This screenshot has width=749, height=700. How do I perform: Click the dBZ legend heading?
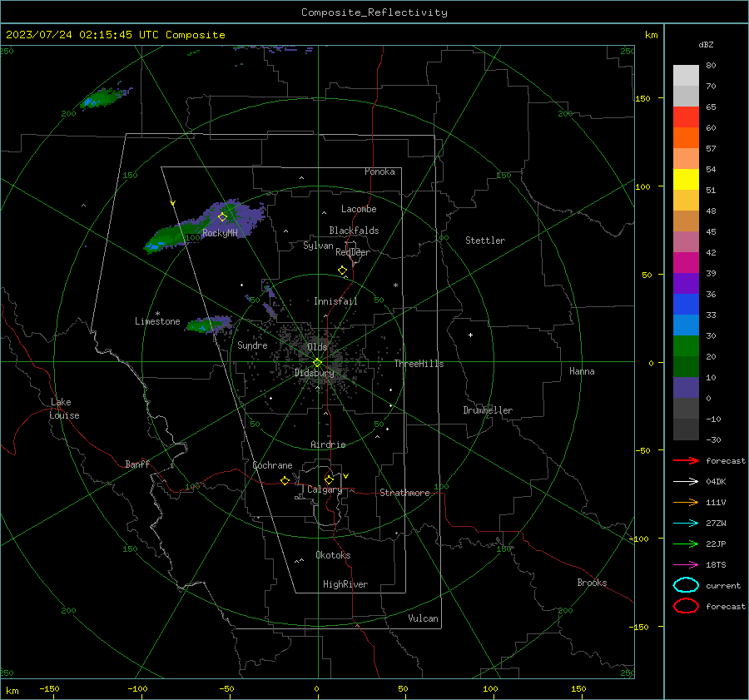[x=706, y=44]
